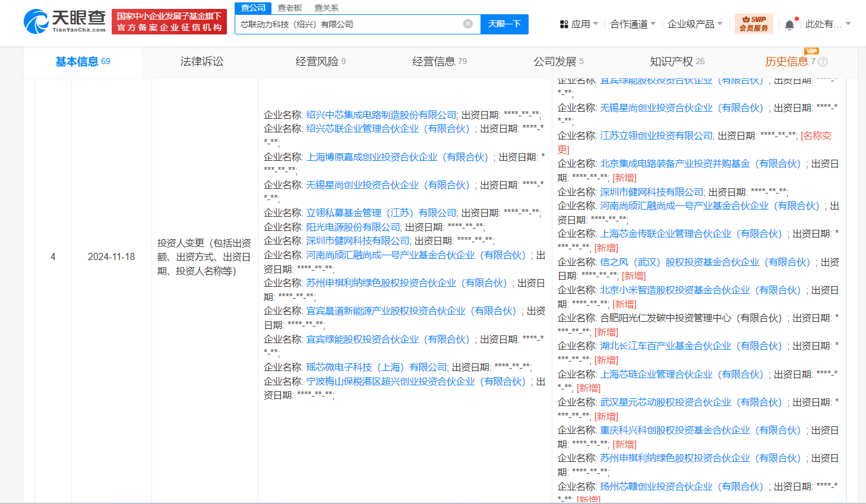Select the 公司发展 tab
The image size is (866, 504).
pos(558,62)
